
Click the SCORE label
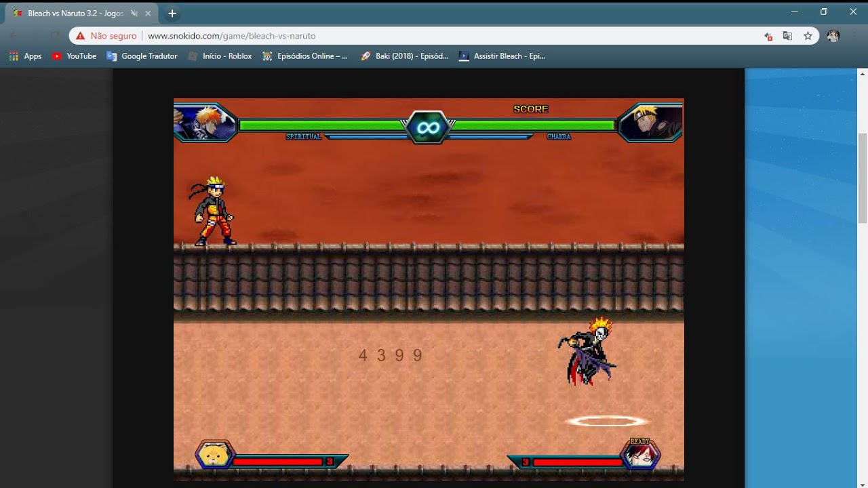coord(531,109)
